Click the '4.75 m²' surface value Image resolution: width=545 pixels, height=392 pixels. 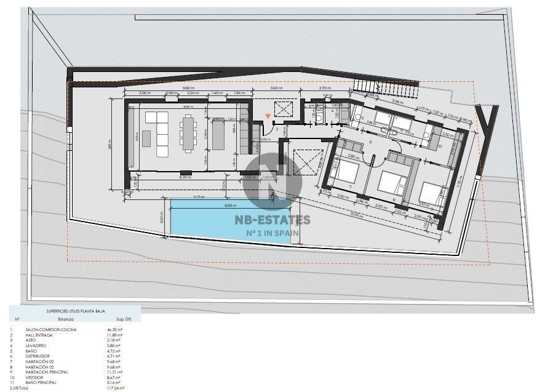114,351
